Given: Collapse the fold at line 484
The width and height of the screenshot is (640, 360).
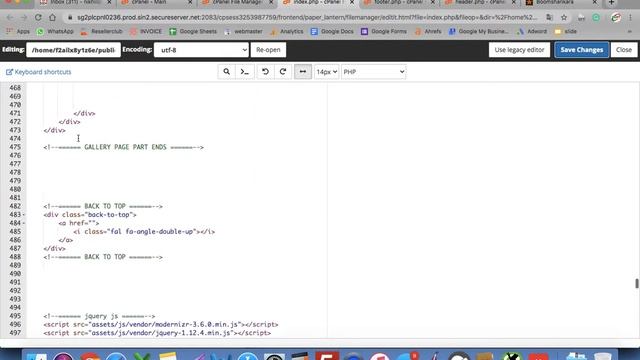Looking at the screenshot, I should (x=24, y=223).
